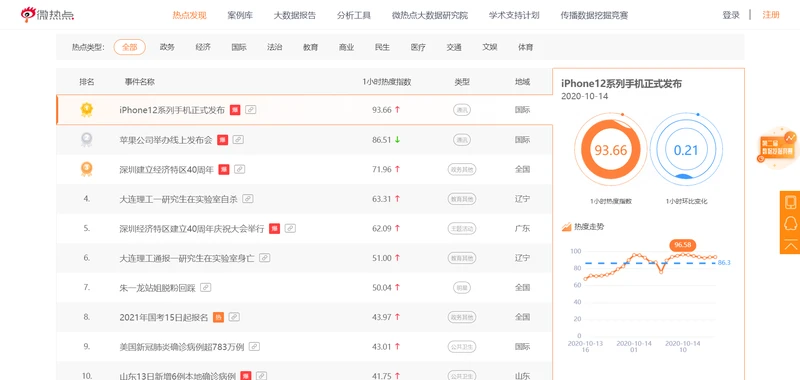This screenshot has height=380, width=800.
Task: Open the 微热点大数据研究院 navigation tab
Action: click(430, 15)
